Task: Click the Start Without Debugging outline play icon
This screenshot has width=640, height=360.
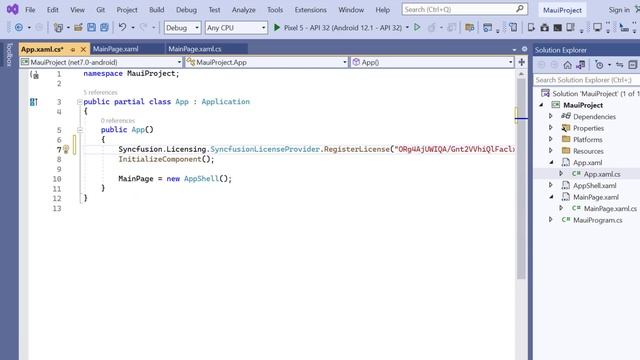Action: (x=417, y=27)
